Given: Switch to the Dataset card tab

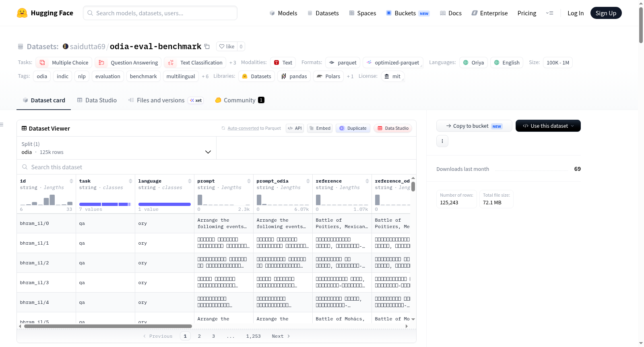Looking at the screenshot, I should point(44,100).
